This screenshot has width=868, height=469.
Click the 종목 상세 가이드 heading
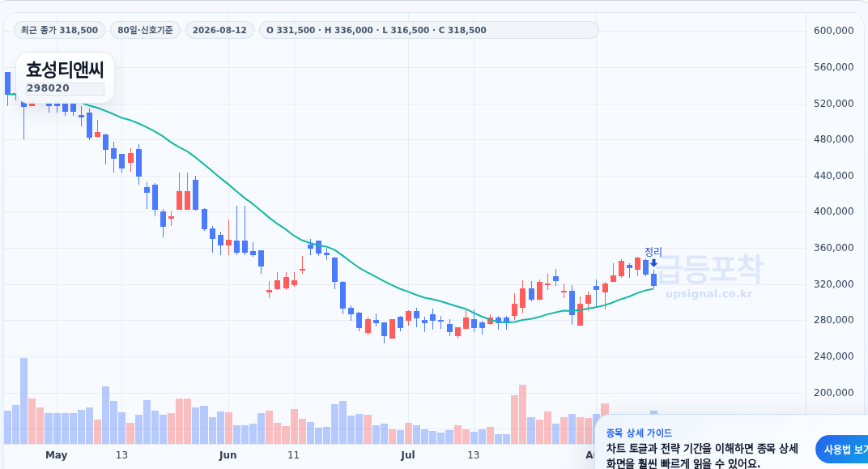coord(639,433)
